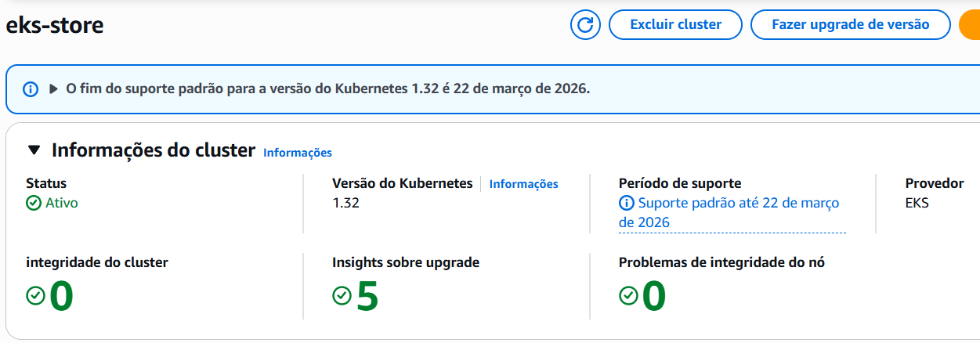Image resolution: width=980 pixels, height=343 pixels.
Task: Click the refresh cluster icon button
Action: pos(584,24)
